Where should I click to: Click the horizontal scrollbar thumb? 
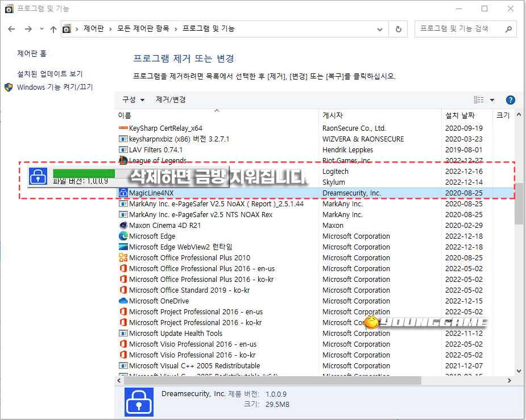(x=272, y=380)
